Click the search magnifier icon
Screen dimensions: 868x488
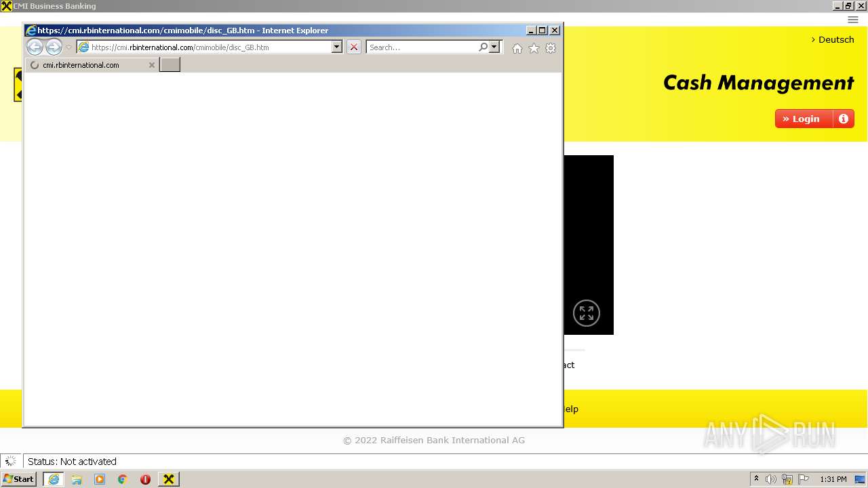click(x=483, y=47)
